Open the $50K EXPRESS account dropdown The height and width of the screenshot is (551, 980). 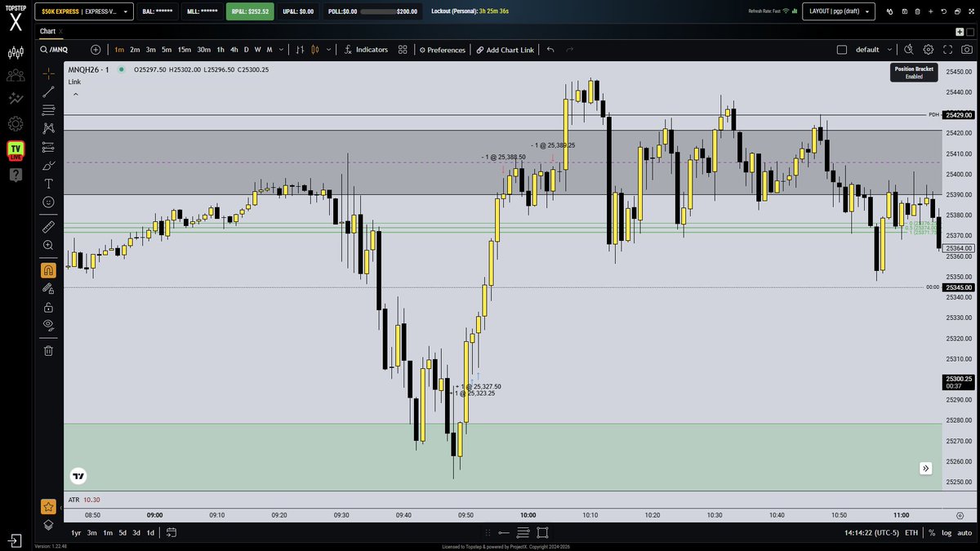[84, 11]
